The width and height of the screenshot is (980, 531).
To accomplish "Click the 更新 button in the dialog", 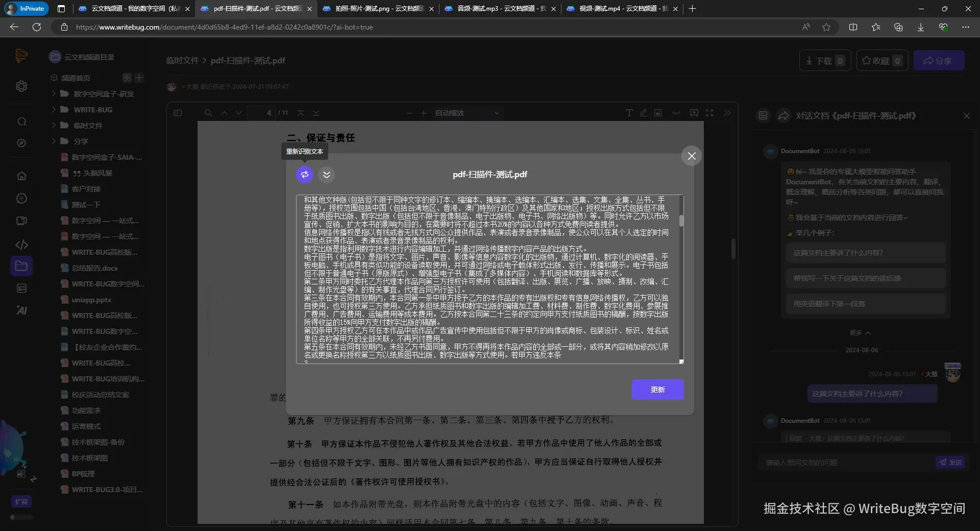I will [x=657, y=390].
